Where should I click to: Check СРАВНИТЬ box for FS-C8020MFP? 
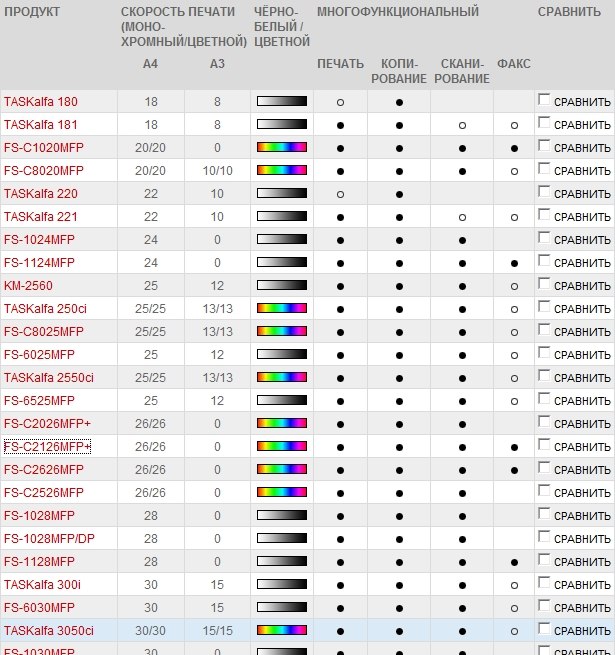coord(544,168)
